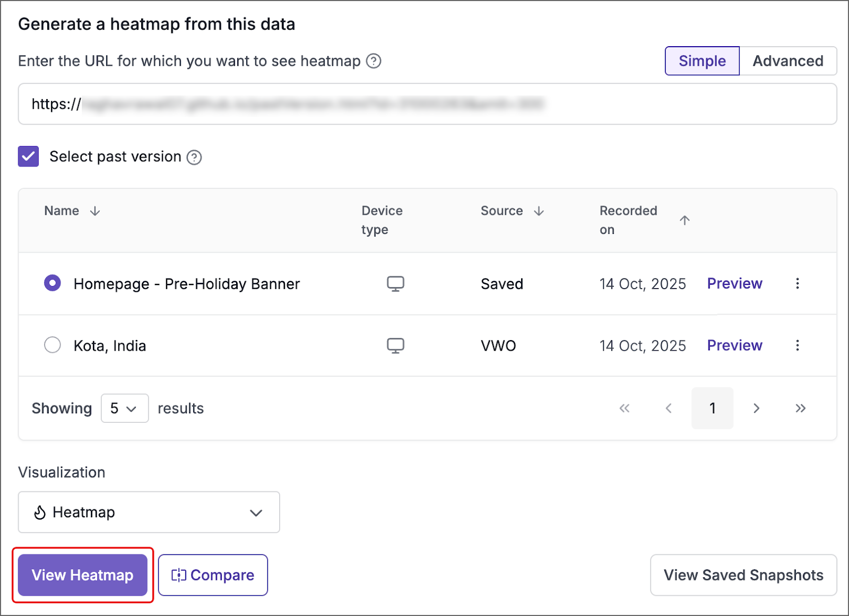This screenshot has width=849, height=616.
Task: Select the Kota, India radio button
Action: click(x=53, y=345)
